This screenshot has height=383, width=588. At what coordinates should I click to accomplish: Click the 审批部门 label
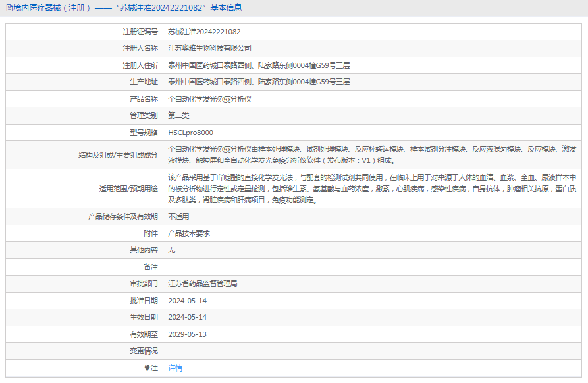click(144, 283)
